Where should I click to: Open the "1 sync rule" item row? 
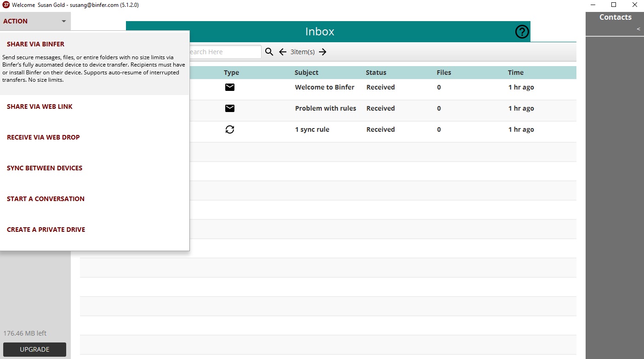312,129
